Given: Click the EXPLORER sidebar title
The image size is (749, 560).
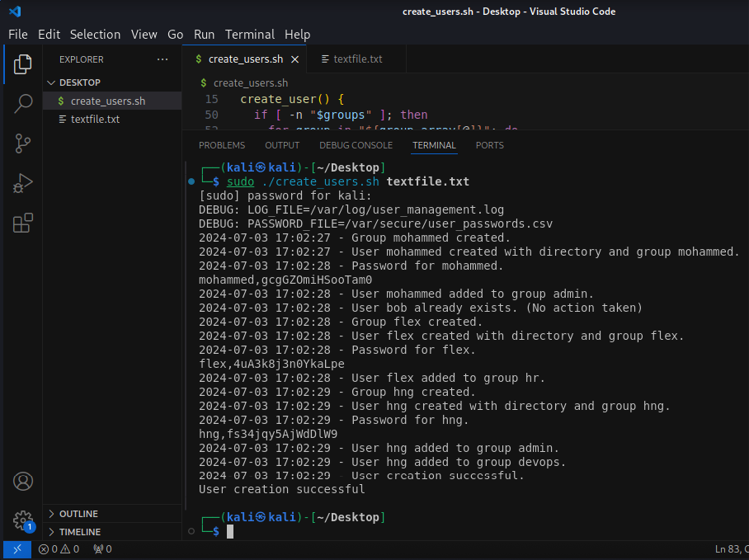Looking at the screenshot, I should click(x=81, y=59).
